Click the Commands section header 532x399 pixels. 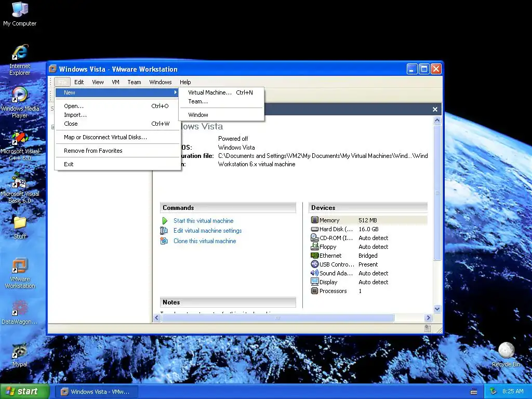click(x=228, y=208)
